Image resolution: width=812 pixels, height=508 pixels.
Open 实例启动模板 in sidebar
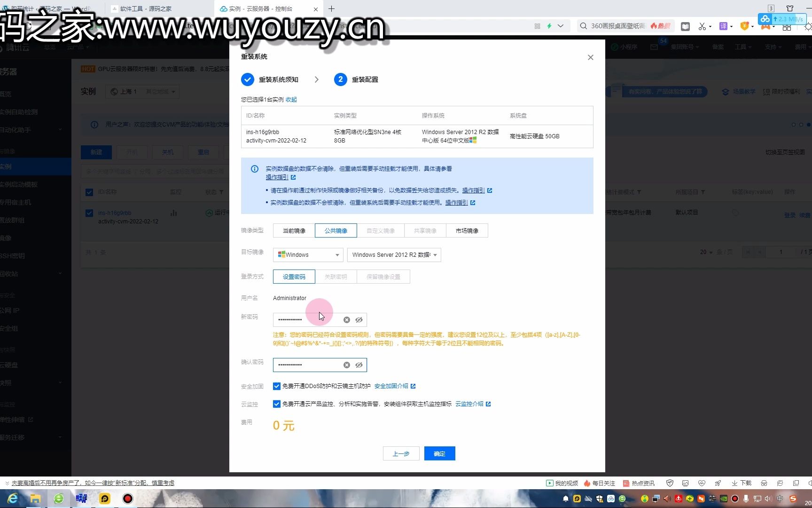pyautogui.click(x=19, y=184)
